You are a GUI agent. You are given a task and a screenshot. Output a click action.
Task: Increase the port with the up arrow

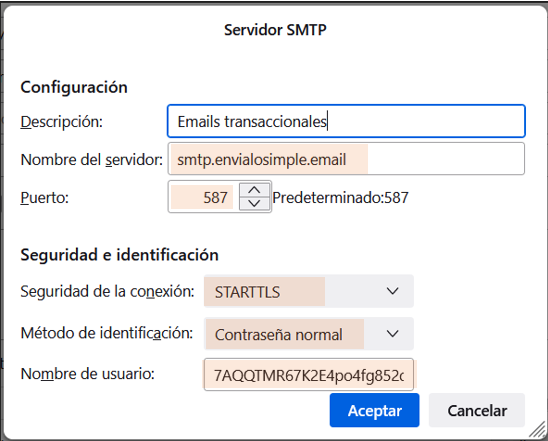pyautogui.click(x=254, y=191)
